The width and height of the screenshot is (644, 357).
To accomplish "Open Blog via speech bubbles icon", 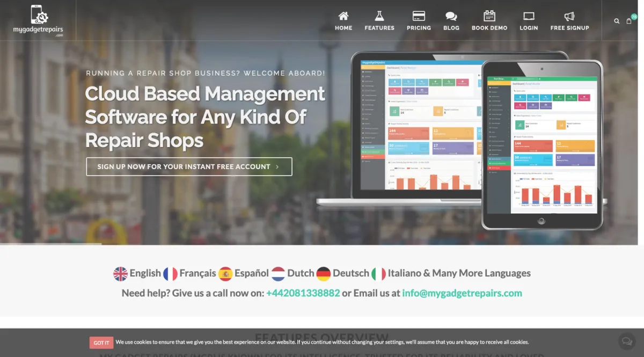I will pos(451,16).
